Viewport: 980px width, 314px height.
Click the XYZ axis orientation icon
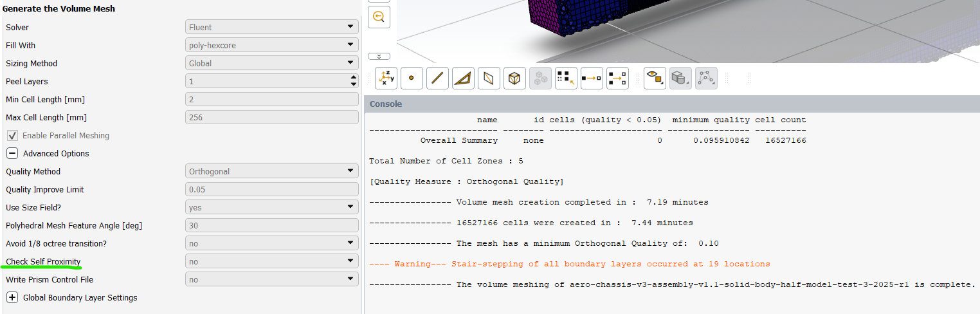point(386,78)
